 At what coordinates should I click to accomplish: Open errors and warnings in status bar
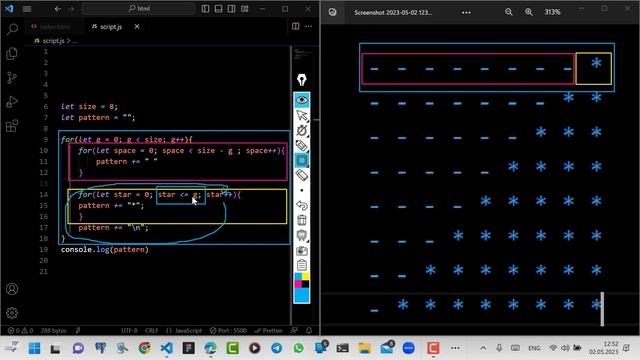click(20, 331)
